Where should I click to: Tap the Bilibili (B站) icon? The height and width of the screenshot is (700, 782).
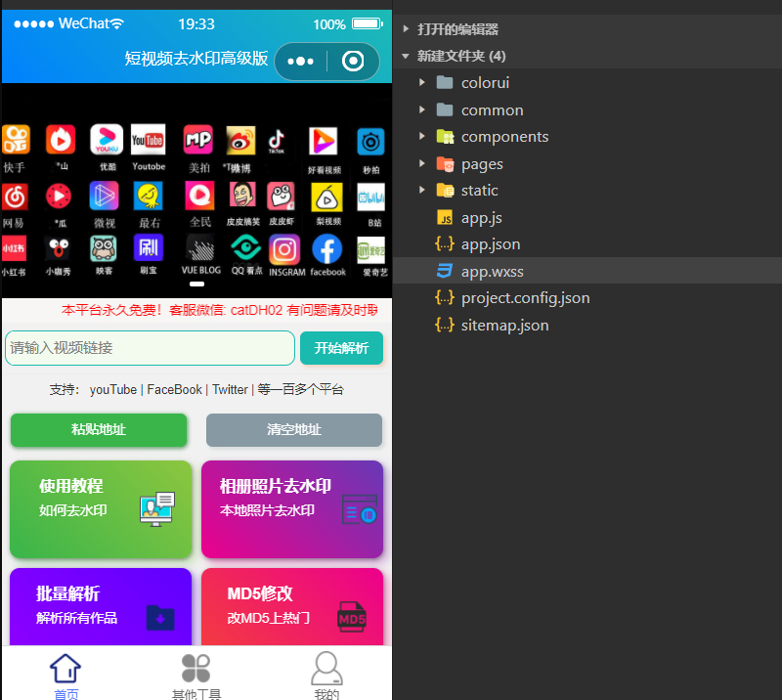point(371,197)
